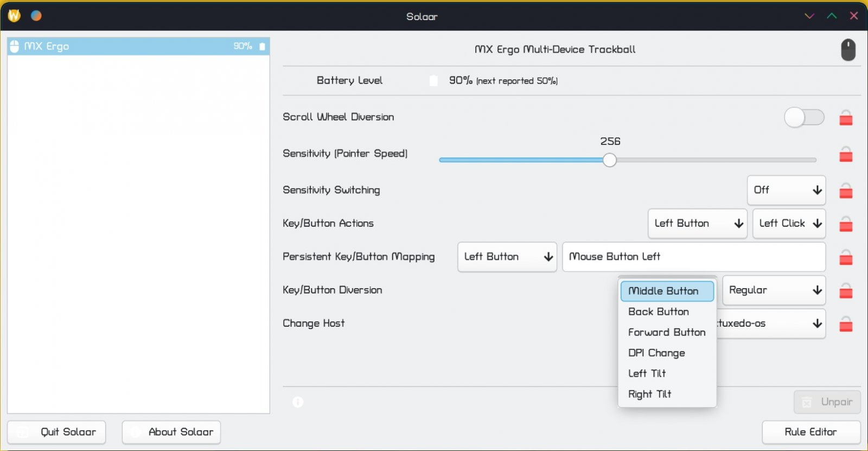Select 'Back Button' from the dropdown list
Screen dimensions: 868x451
(659, 312)
